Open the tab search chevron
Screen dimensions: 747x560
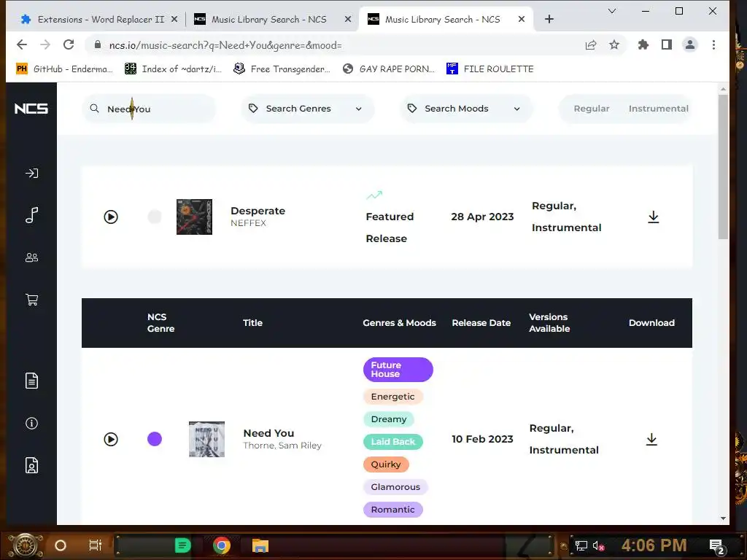coord(612,11)
